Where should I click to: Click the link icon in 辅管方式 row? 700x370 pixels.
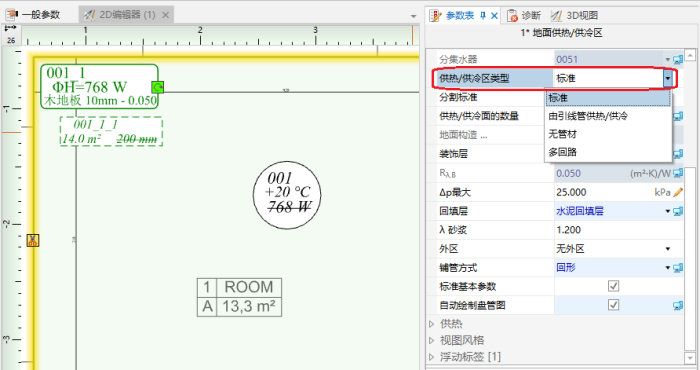pos(678,268)
